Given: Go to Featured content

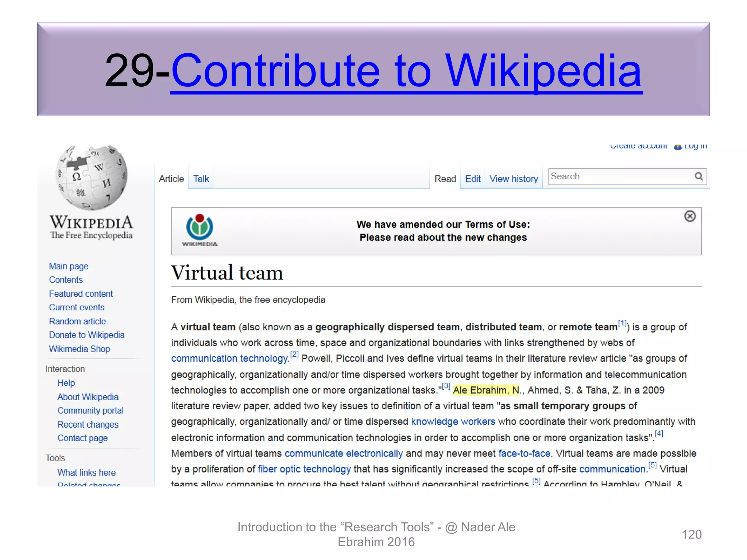Looking at the screenshot, I should click(81, 294).
